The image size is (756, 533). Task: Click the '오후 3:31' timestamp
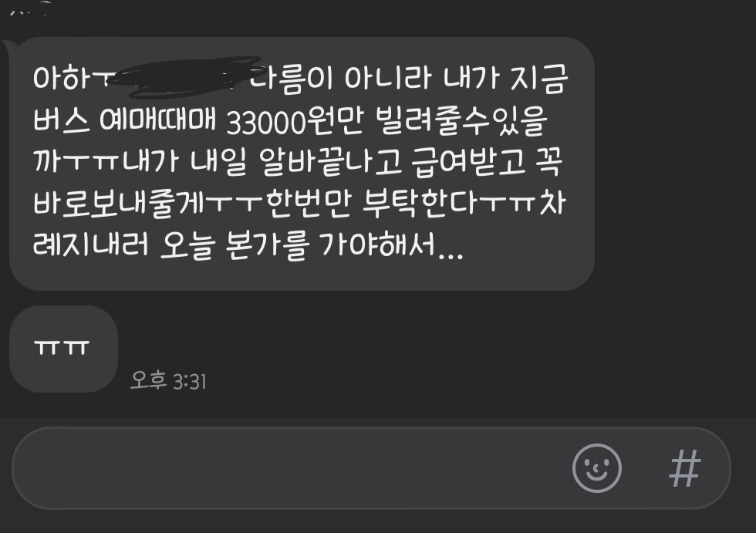tap(168, 381)
